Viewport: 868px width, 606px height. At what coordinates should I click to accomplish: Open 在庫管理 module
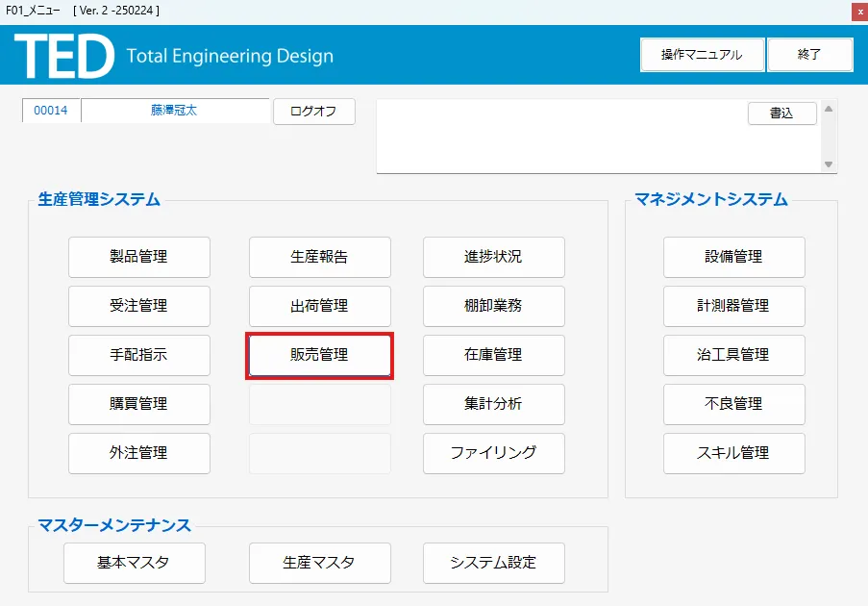click(x=494, y=355)
